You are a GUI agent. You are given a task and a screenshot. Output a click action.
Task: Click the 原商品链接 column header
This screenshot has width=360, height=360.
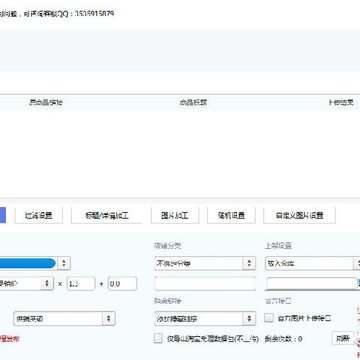[46, 102]
